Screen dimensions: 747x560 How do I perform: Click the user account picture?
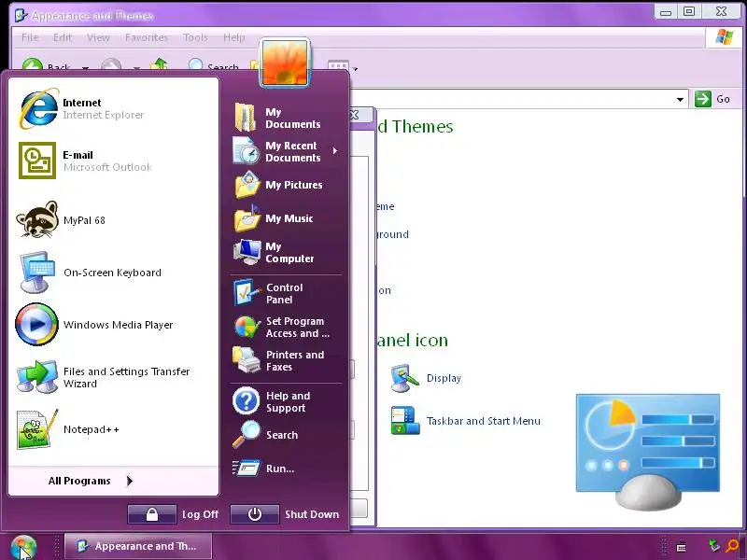pyautogui.click(x=285, y=63)
